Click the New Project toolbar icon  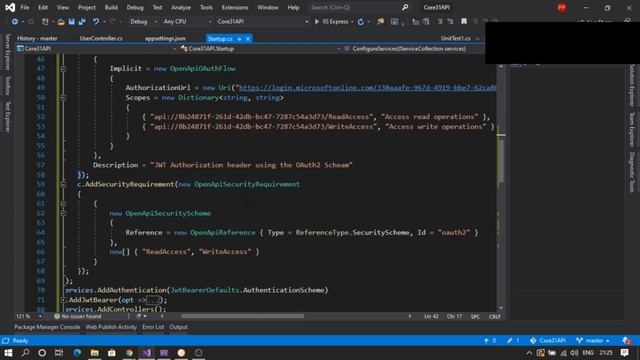(45, 22)
